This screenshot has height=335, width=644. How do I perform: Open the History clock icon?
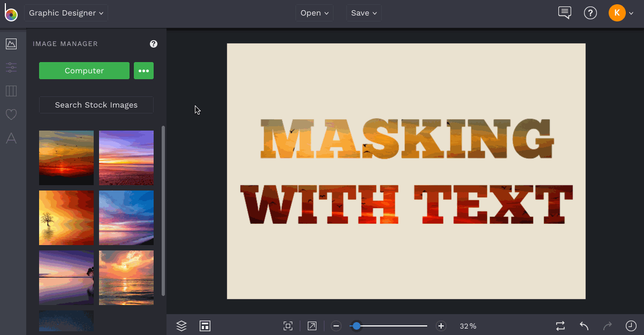(631, 326)
